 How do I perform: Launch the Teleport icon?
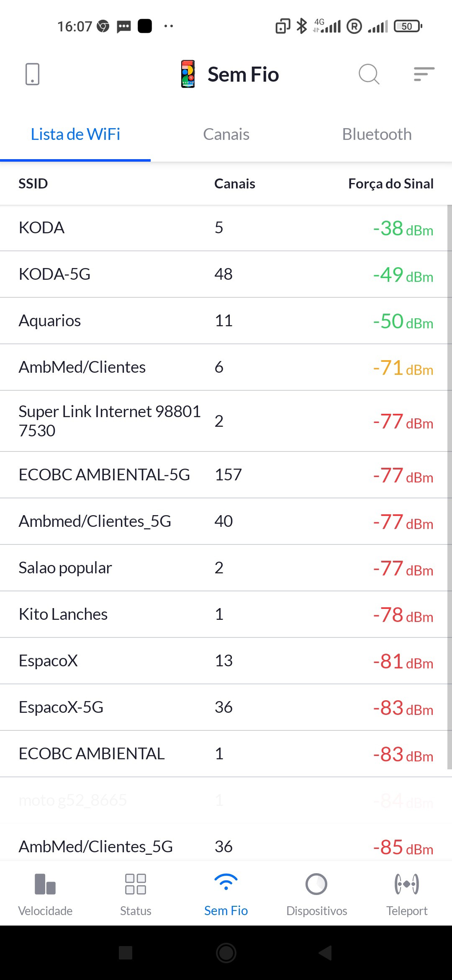point(406,884)
